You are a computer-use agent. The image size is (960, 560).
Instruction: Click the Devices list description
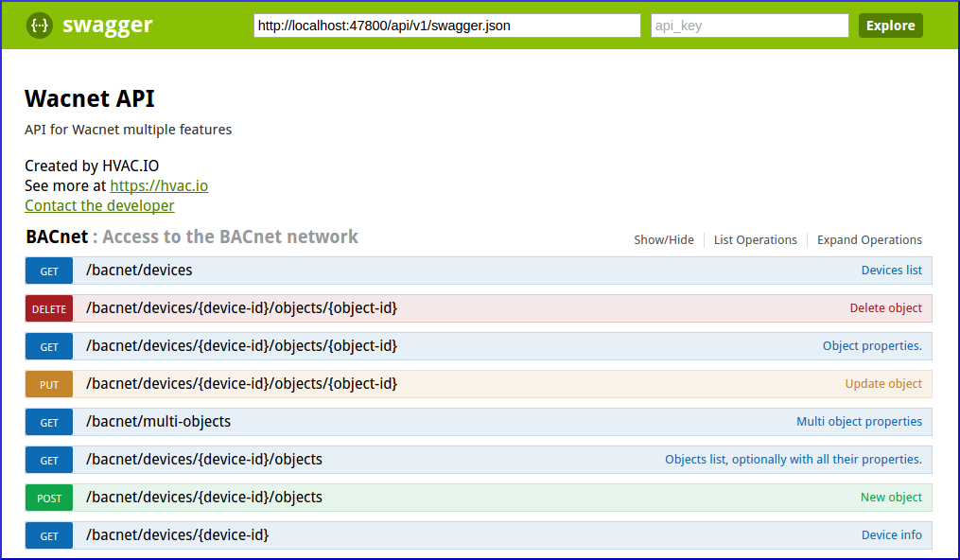(x=891, y=270)
